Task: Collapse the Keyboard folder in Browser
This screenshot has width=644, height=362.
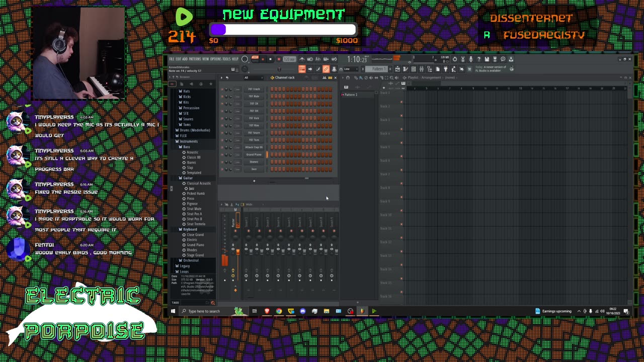Action: (190, 229)
